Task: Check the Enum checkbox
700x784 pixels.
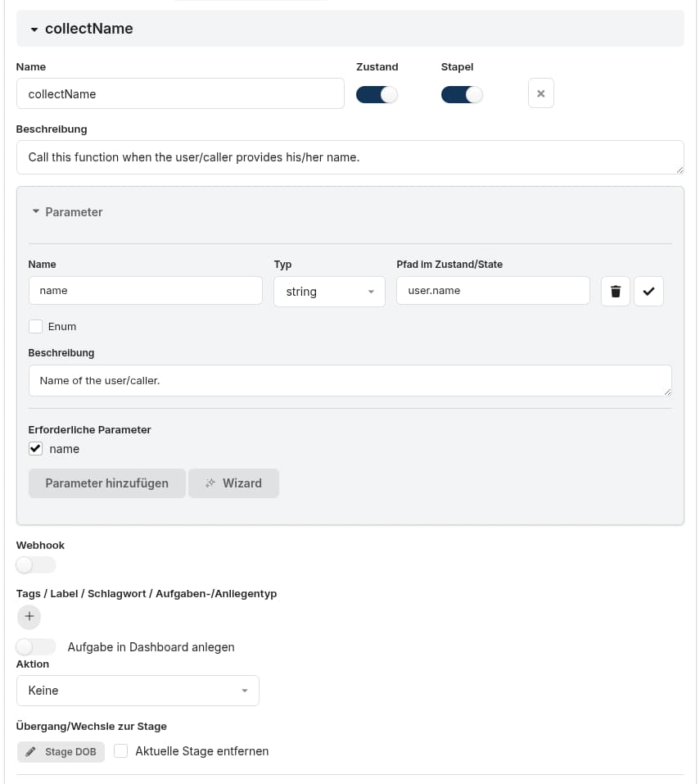Action: pyautogui.click(x=35, y=326)
